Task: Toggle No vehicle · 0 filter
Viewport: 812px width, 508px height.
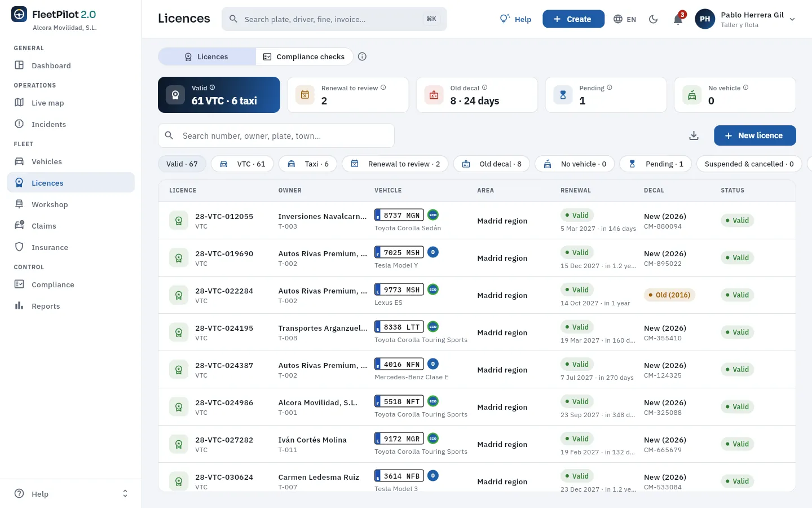Action: (575, 164)
